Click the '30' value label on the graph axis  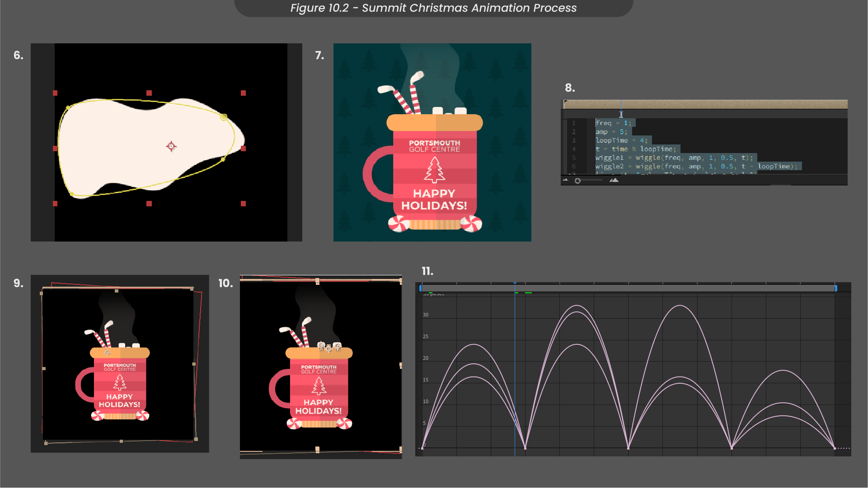426,315
